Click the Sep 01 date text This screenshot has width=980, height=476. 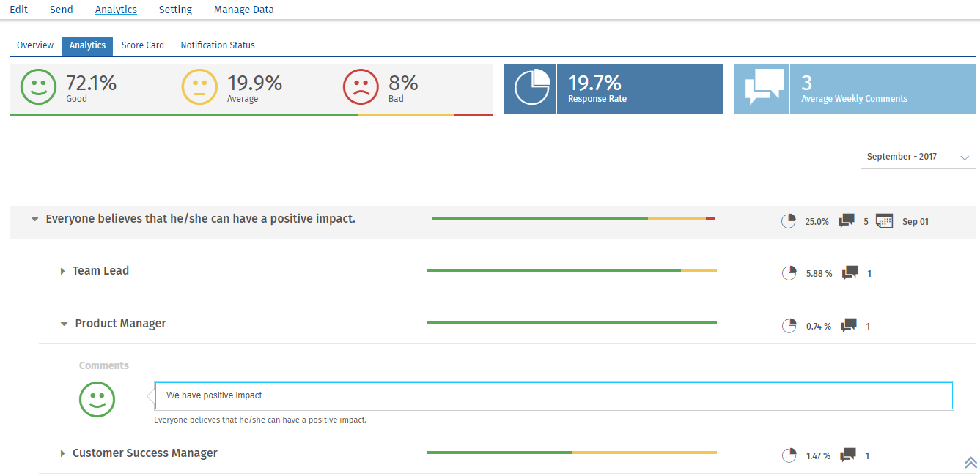[915, 222]
